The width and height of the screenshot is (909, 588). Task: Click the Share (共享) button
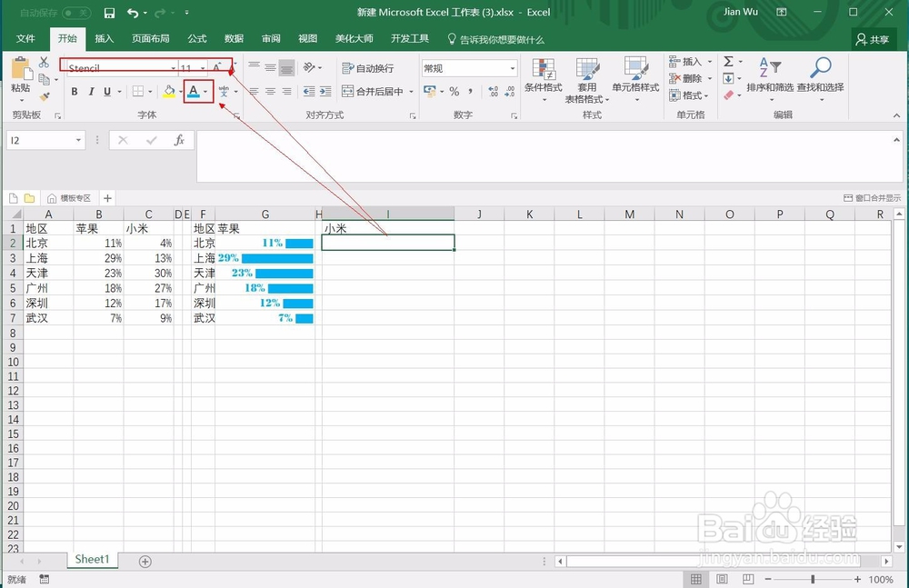point(873,39)
